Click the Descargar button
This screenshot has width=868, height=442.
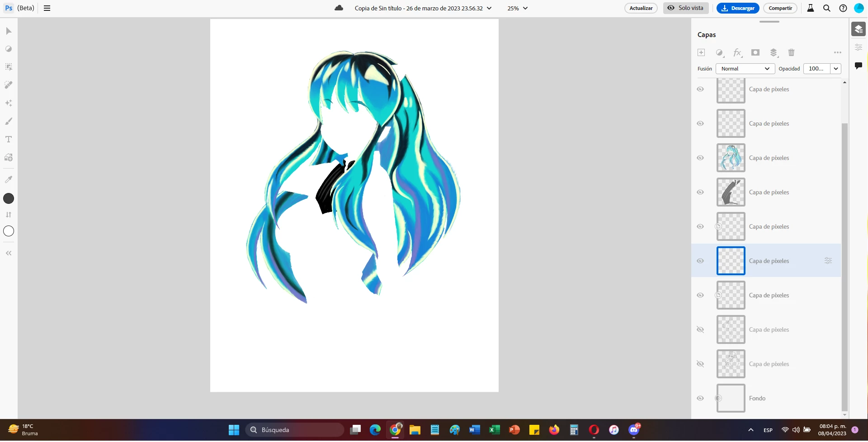point(738,8)
